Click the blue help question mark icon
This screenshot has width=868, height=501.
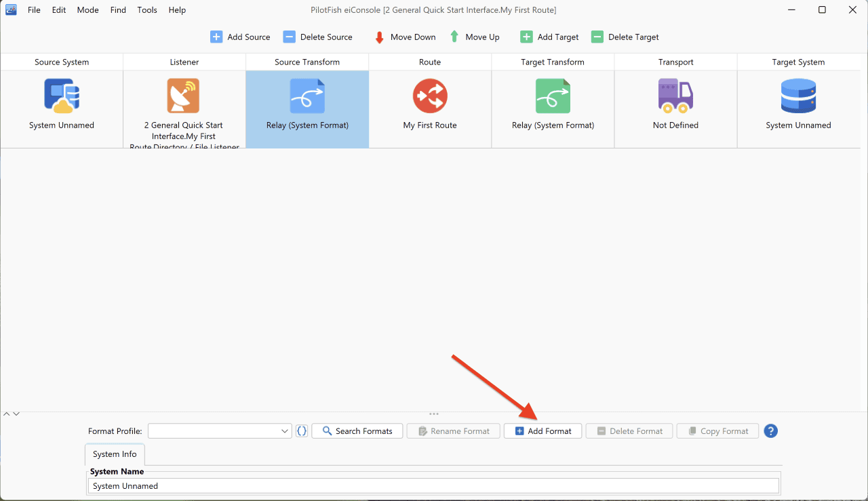770,431
